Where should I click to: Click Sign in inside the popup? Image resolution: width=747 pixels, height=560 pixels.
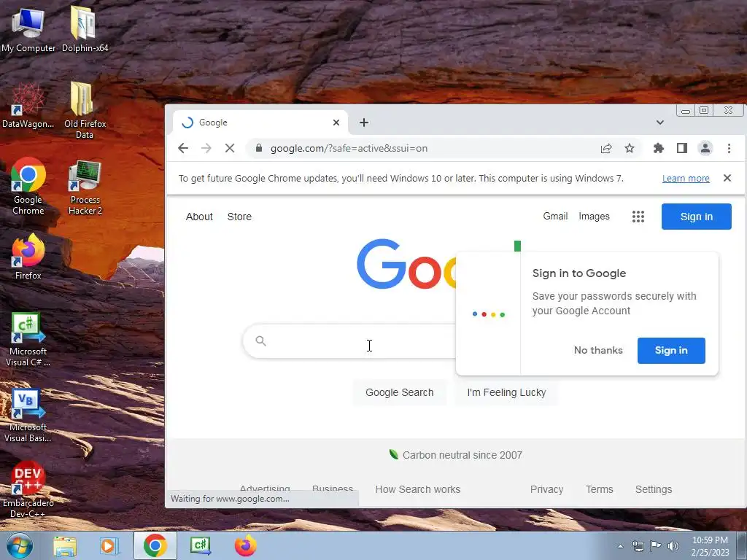tap(671, 351)
